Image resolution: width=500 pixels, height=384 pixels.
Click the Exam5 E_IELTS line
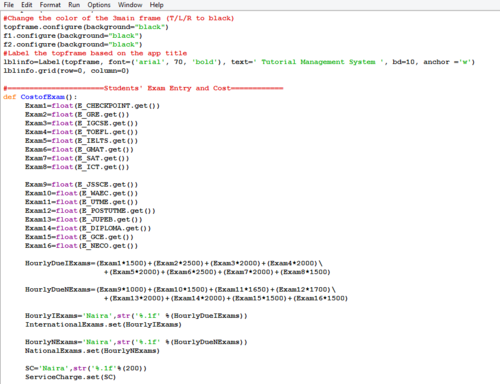[x=81, y=140]
